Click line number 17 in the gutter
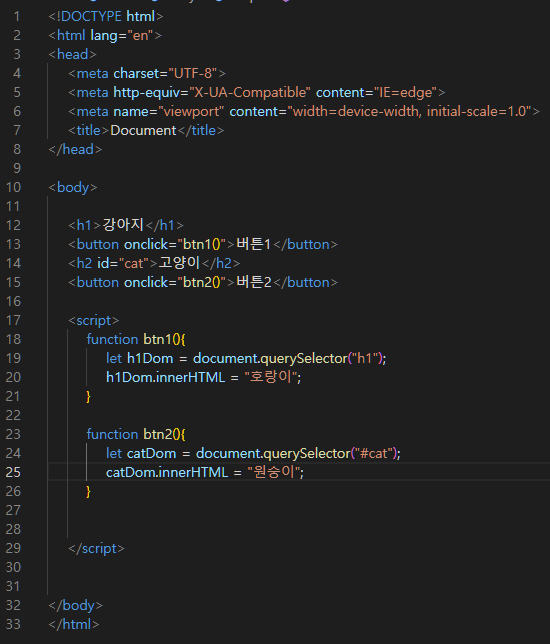Image resolution: width=550 pixels, height=644 pixels. 13,320
